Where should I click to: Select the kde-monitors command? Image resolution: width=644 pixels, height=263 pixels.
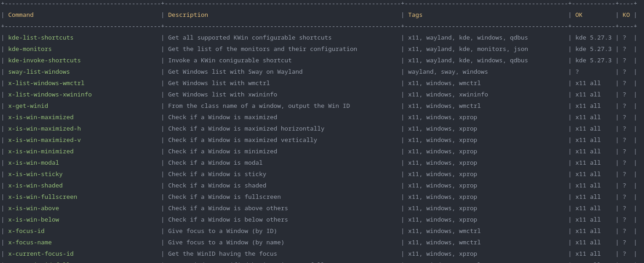click(30, 49)
